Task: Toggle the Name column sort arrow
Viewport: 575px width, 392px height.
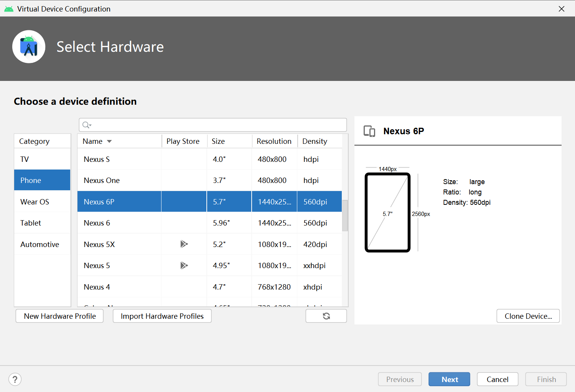Action: [109, 142]
